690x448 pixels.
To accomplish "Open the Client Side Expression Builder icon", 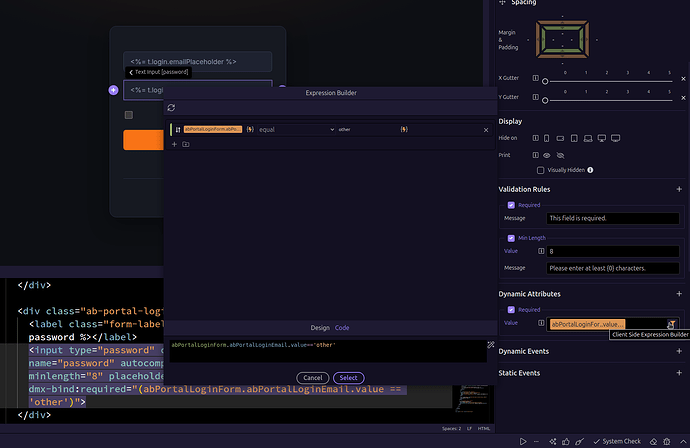I will 671,324.
